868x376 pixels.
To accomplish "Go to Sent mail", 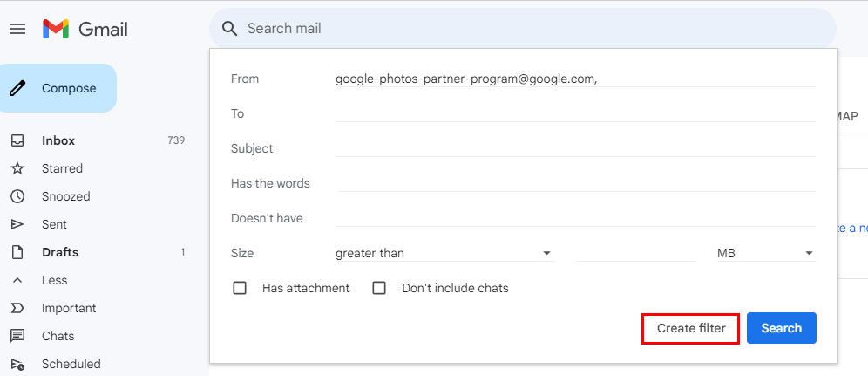I will coord(54,224).
